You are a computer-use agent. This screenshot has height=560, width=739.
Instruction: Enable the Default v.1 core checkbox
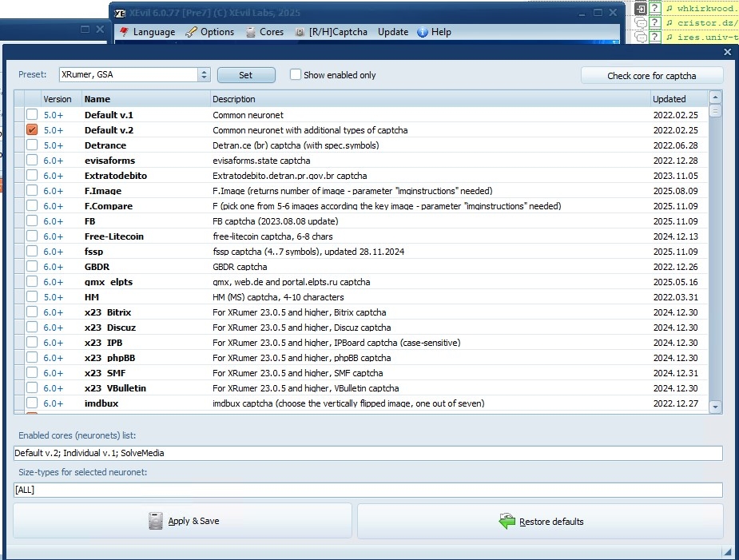click(x=32, y=115)
